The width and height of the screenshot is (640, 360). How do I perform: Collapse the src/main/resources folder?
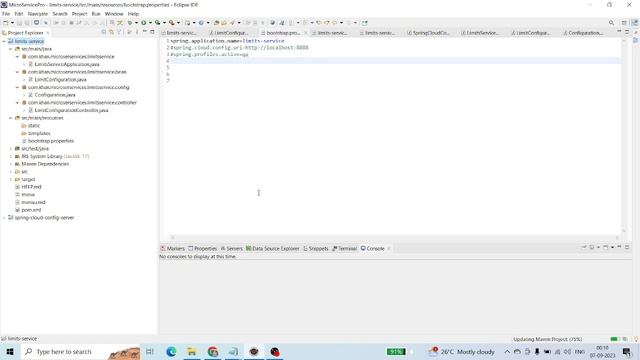click(11, 118)
